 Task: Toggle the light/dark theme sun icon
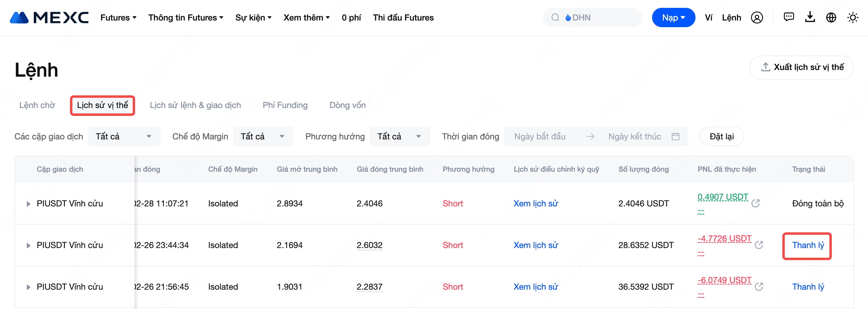(x=853, y=18)
